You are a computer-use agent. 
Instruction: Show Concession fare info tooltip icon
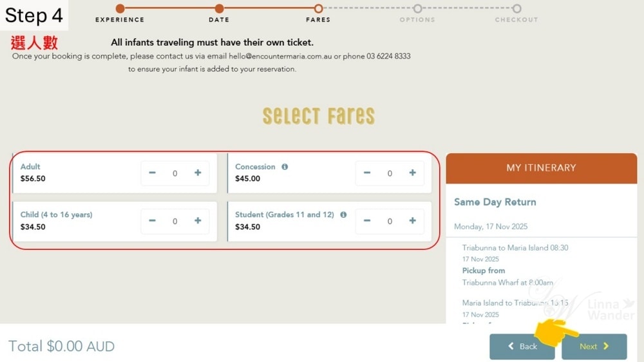(285, 166)
